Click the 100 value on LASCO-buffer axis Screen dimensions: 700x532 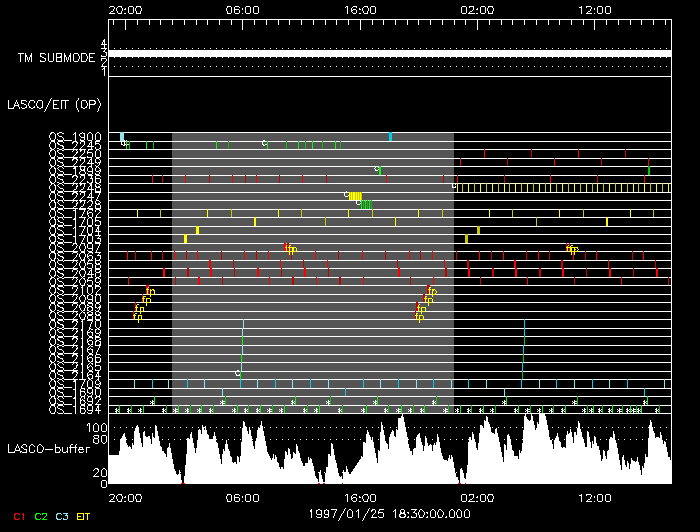(98, 427)
